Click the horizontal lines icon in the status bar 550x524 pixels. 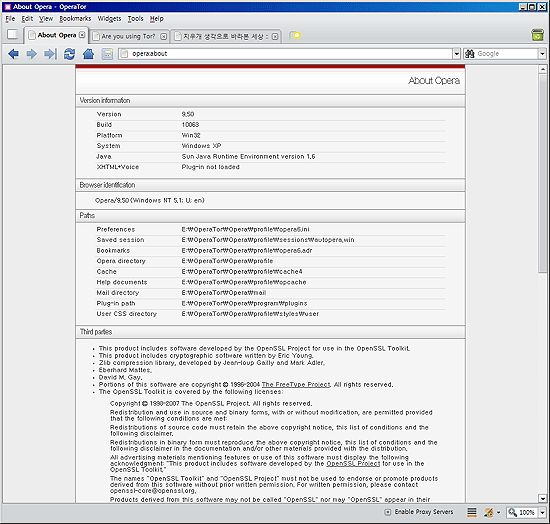(472, 512)
